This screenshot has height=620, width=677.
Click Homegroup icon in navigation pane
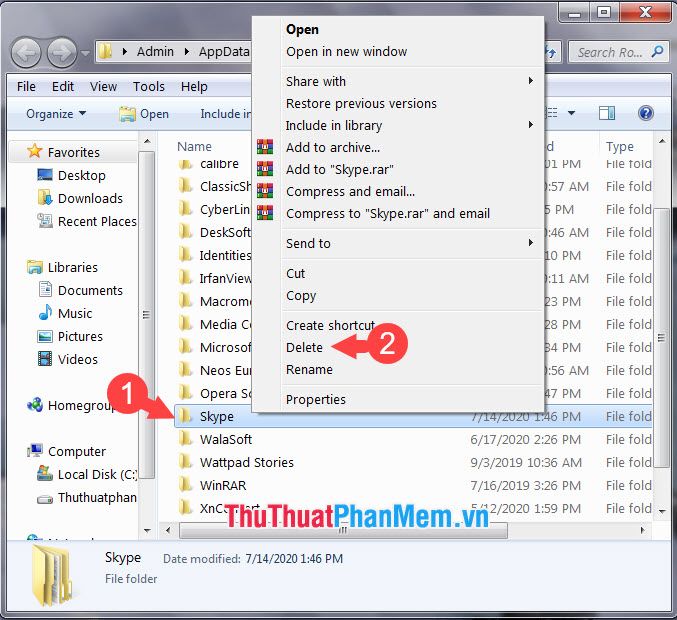(35, 405)
